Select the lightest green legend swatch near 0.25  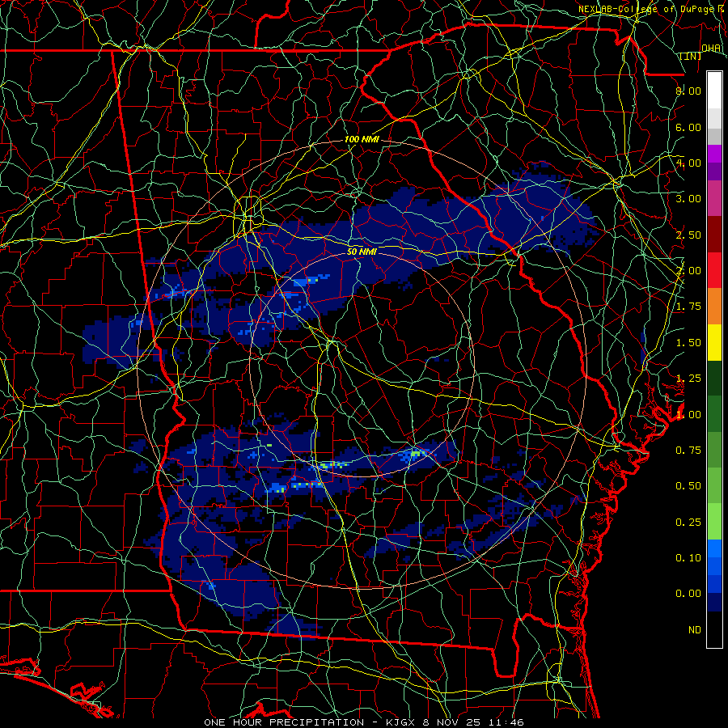pos(714,522)
